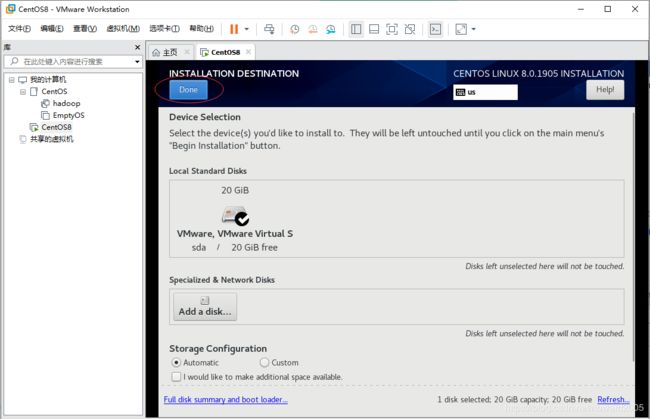The height and width of the screenshot is (419, 650).
Task: Select the EmptyOS virtual machine
Action: (68, 115)
